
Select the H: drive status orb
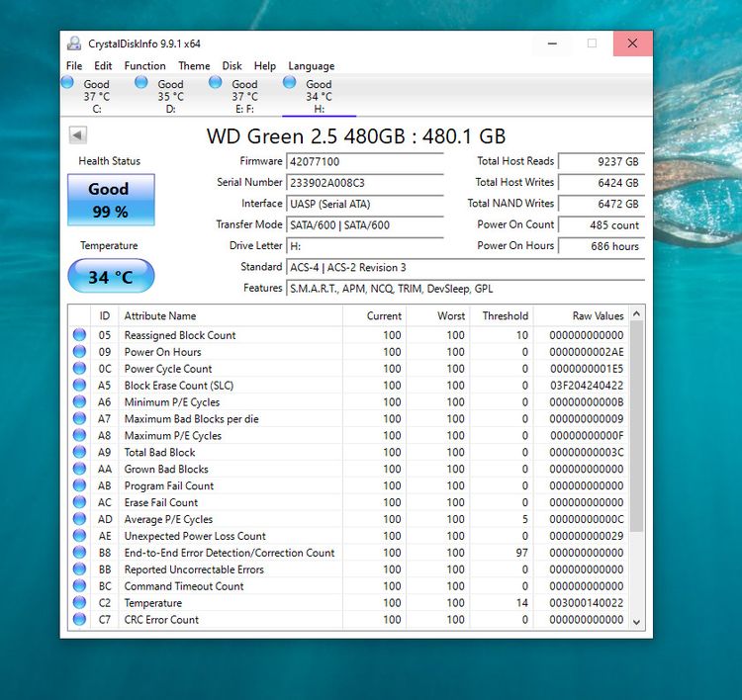(289, 82)
